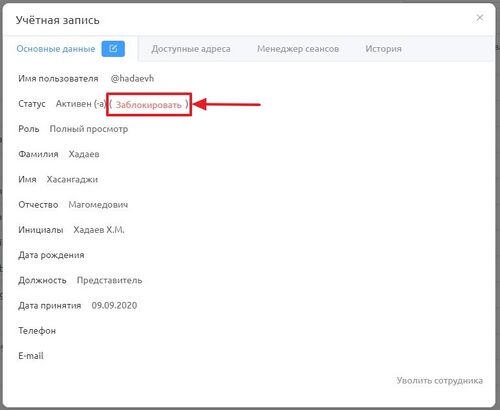Click the initials Хадаев Х.М.

(99, 230)
